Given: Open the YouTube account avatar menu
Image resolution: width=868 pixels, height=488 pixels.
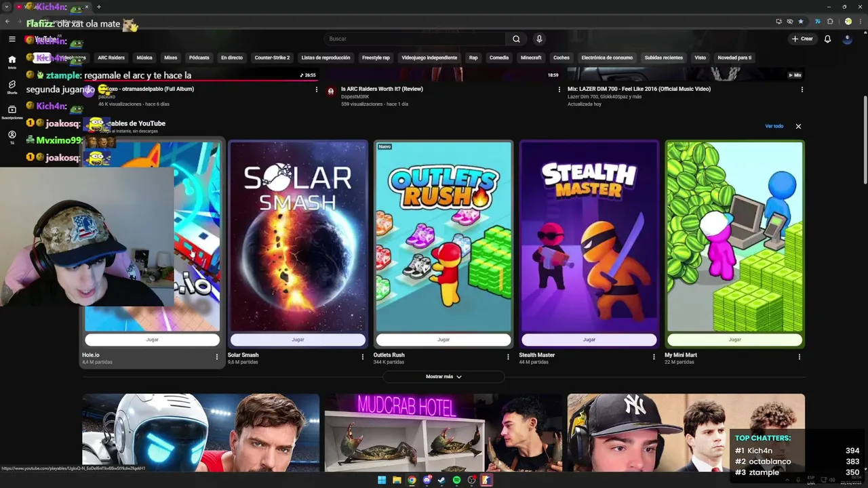Looking at the screenshot, I should (x=847, y=39).
